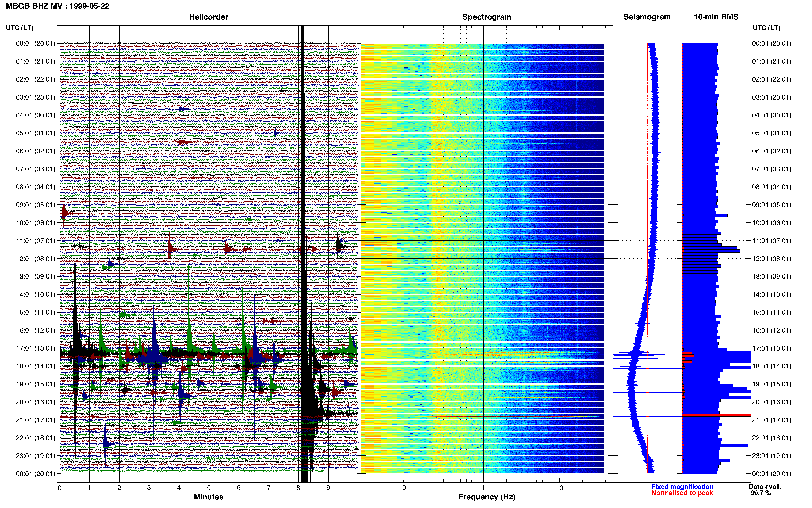Select the Seismogram panel heading
Image resolution: width=812 pixels, height=508 pixels.
(647, 17)
